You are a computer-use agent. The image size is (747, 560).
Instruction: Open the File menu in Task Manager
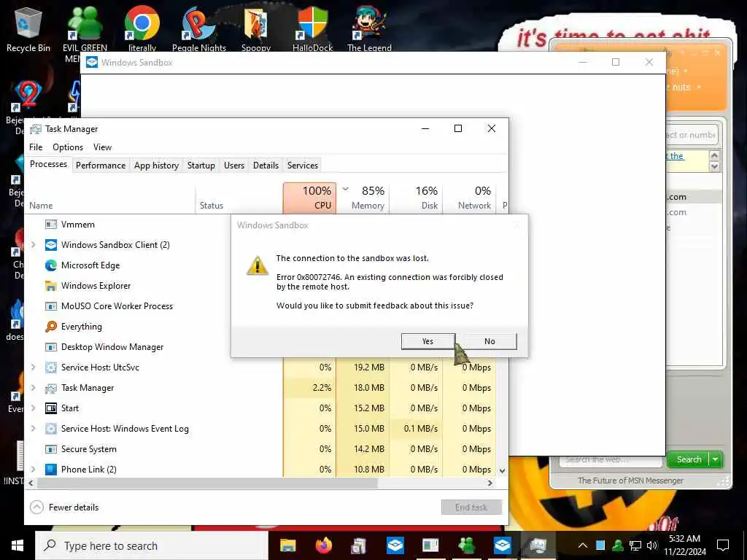pyautogui.click(x=36, y=147)
